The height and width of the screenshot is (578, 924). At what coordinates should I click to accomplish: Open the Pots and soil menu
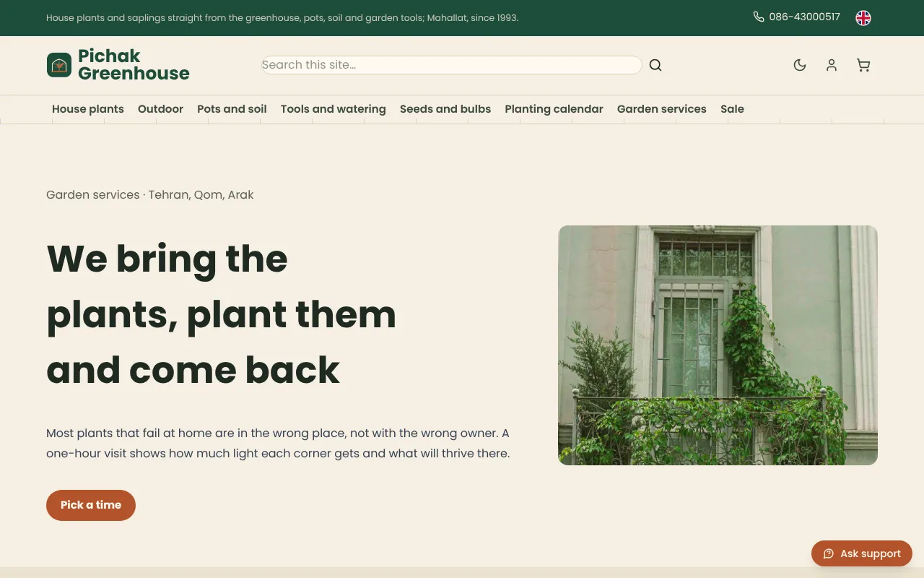[232, 109]
